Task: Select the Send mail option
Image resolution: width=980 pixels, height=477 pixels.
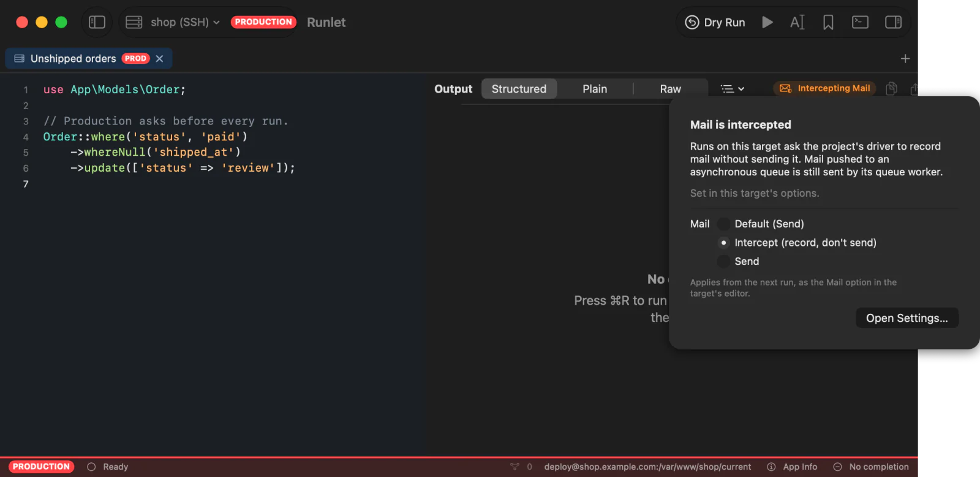Action: click(x=738, y=261)
